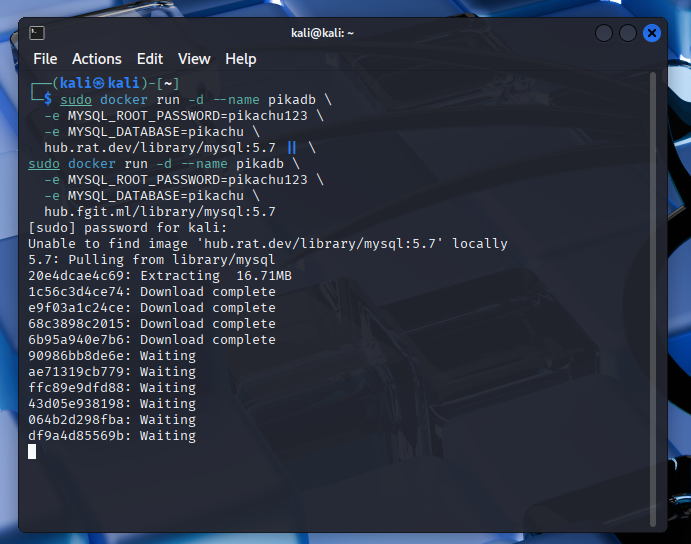Click the blinking block cursor at bottom

[x=32, y=452]
